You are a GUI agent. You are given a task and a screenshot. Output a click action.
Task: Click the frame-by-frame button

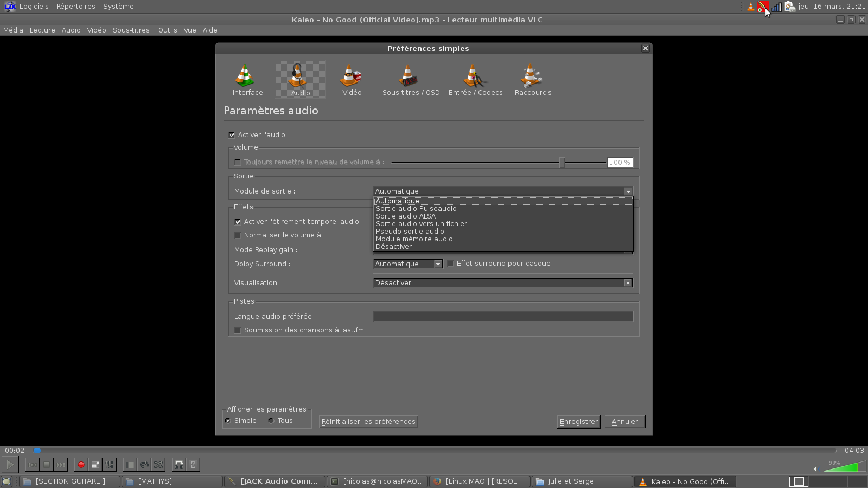click(193, 465)
